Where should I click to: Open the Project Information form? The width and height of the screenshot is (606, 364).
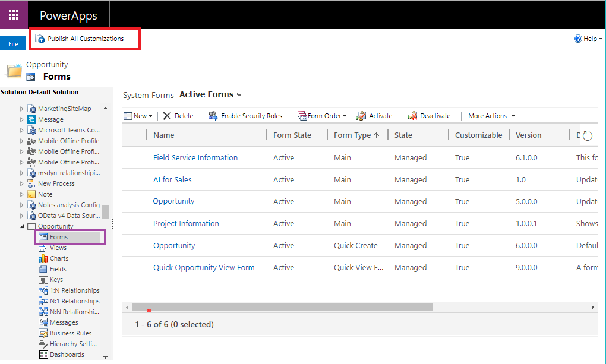click(186, 224)
